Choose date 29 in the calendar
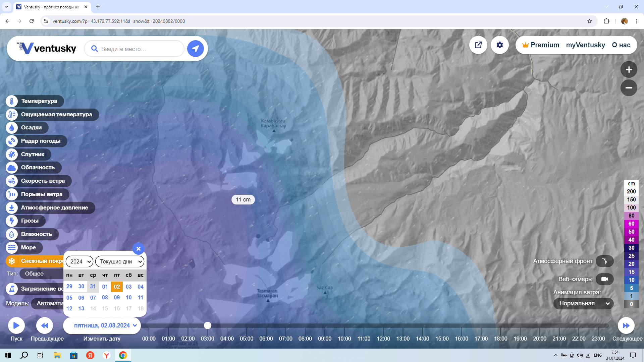The image size is (644, 362). click(69, 287)
